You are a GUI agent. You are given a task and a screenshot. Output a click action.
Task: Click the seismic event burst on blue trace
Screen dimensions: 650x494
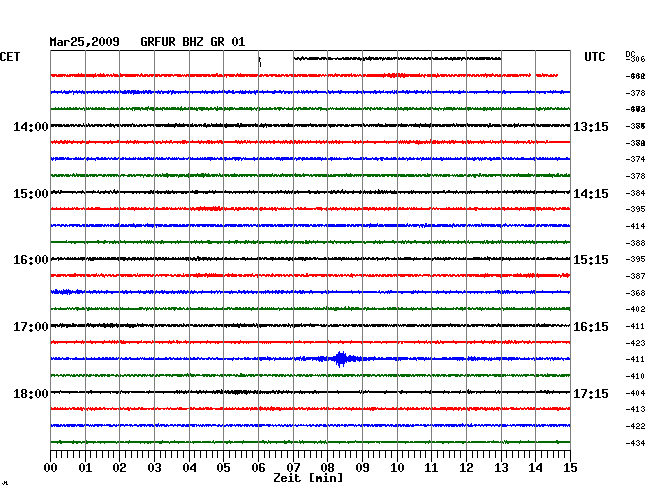341,359
